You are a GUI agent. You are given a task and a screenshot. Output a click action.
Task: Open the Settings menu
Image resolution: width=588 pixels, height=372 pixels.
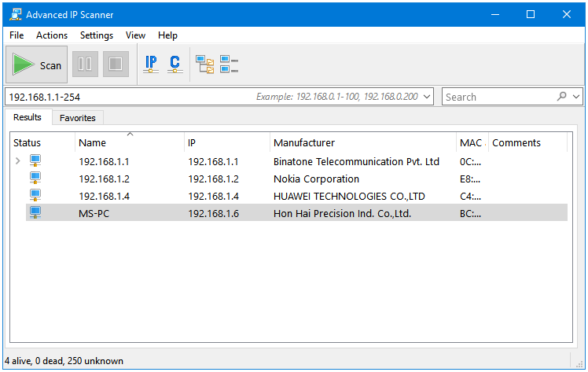[x=97, y=35]
